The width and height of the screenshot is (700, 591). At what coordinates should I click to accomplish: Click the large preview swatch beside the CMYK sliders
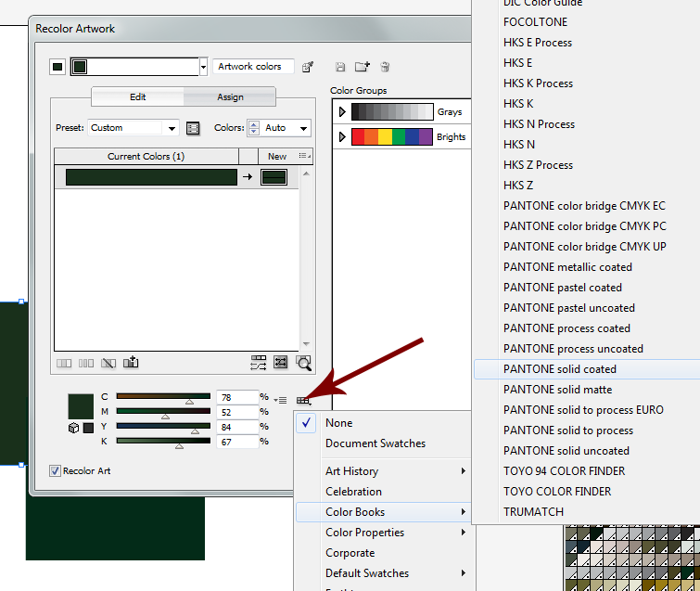click(x=81, y=406)
